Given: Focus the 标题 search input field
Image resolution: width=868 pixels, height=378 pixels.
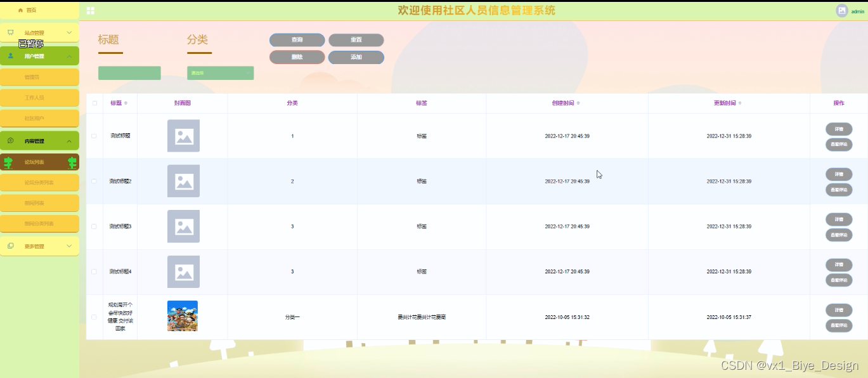Looking at the screenshot, I should 129,73.
